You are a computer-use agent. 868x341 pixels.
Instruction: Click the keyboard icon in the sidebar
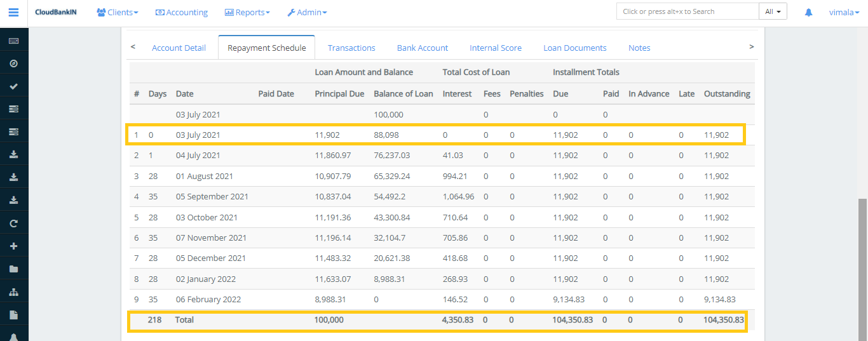(13, 41)
